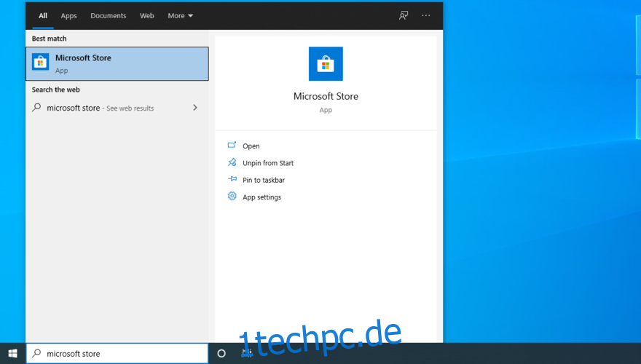Select the All search tab

click(x=43, y=15)
